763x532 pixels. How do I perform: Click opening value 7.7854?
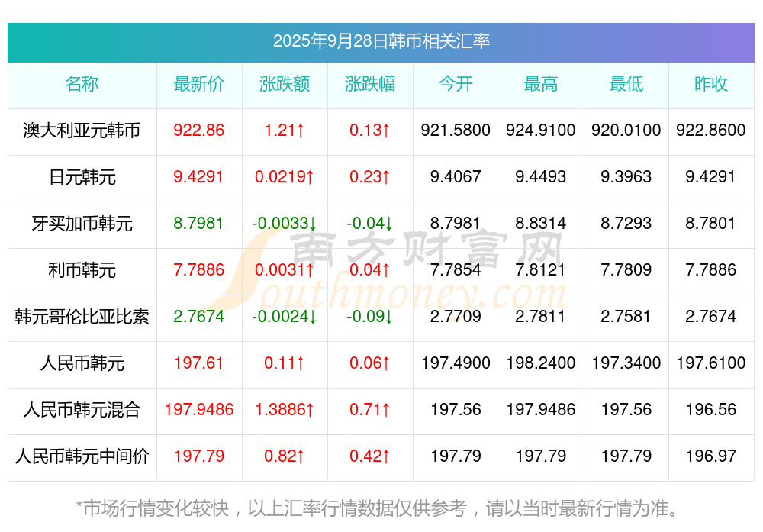[x=456, y=269]
